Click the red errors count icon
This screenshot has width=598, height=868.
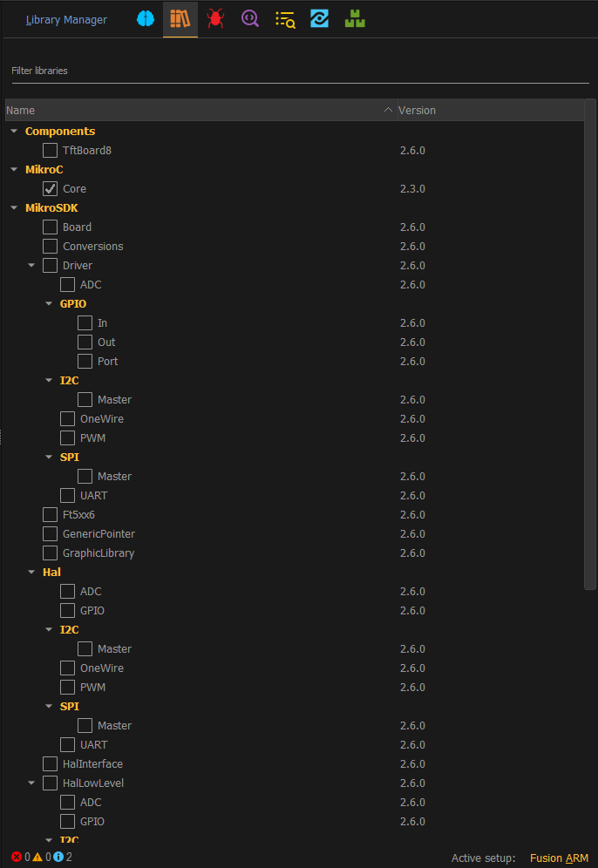pos(17,857)
